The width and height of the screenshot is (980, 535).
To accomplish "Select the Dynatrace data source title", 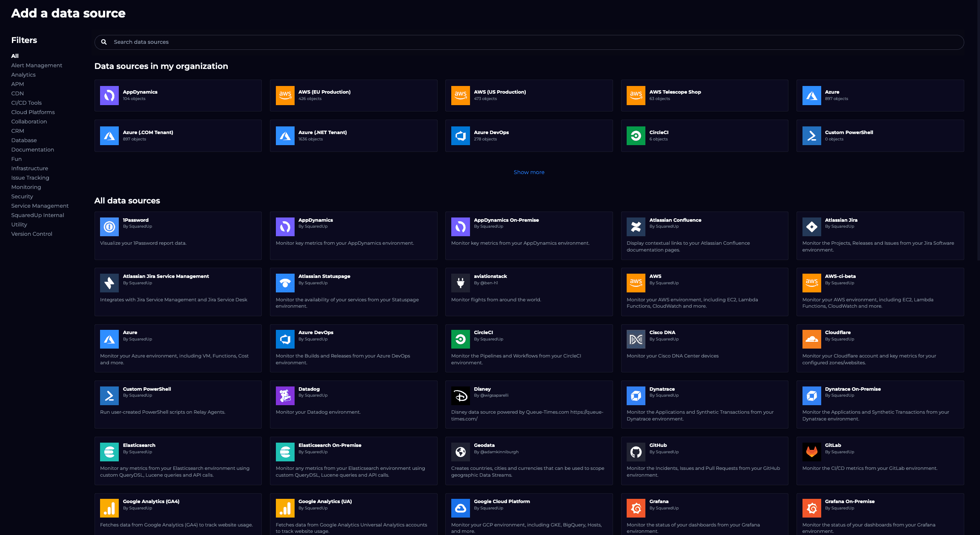I will coord(662,389).
